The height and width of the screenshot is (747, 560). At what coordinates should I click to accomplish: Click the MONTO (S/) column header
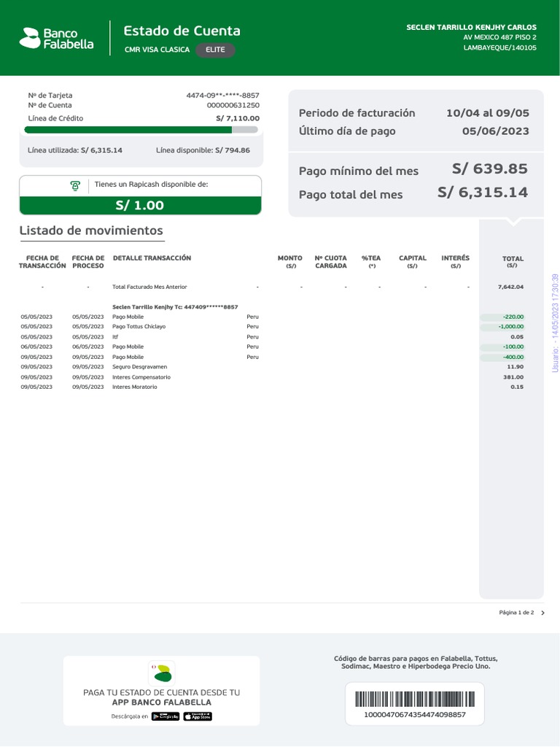coord(290,262)
